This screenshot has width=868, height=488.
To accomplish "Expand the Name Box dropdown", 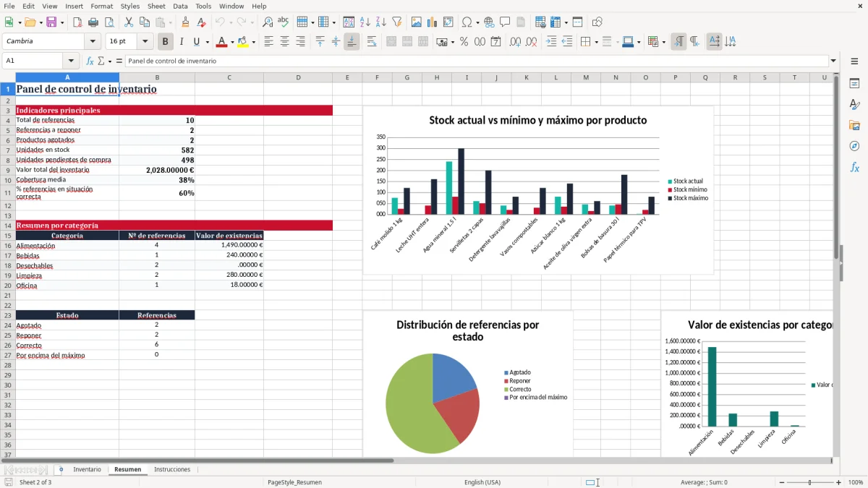I will [71, 61].
